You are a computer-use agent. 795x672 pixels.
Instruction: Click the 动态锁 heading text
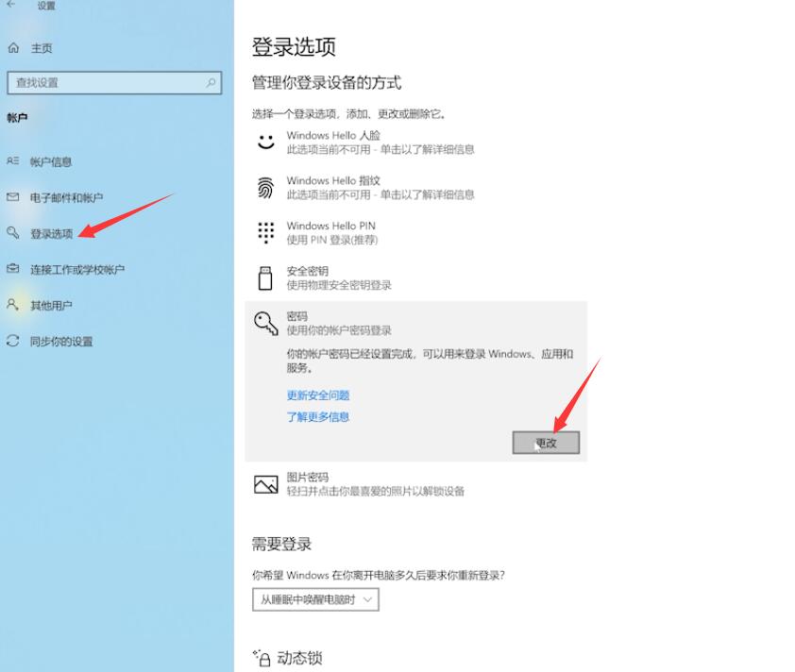[299, 658]
